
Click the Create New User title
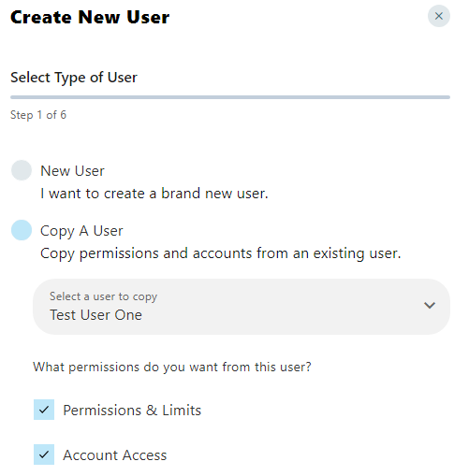(90, 17)
